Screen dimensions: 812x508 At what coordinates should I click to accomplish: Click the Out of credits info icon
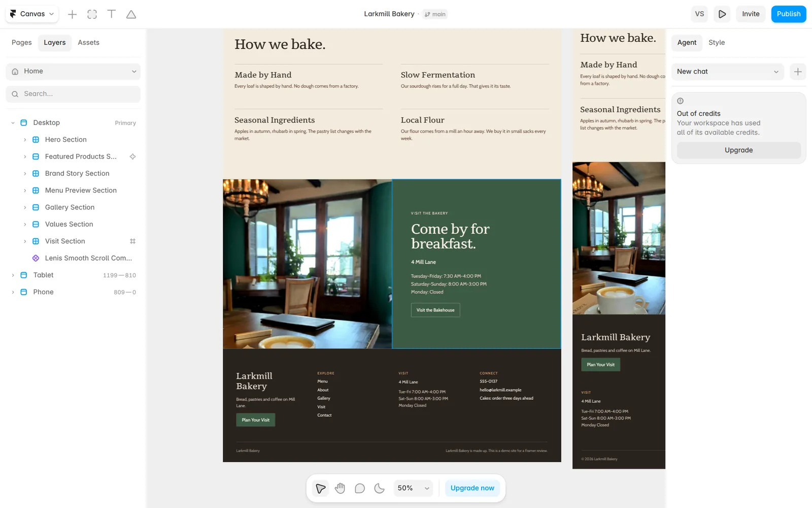[x=680, y=101]
